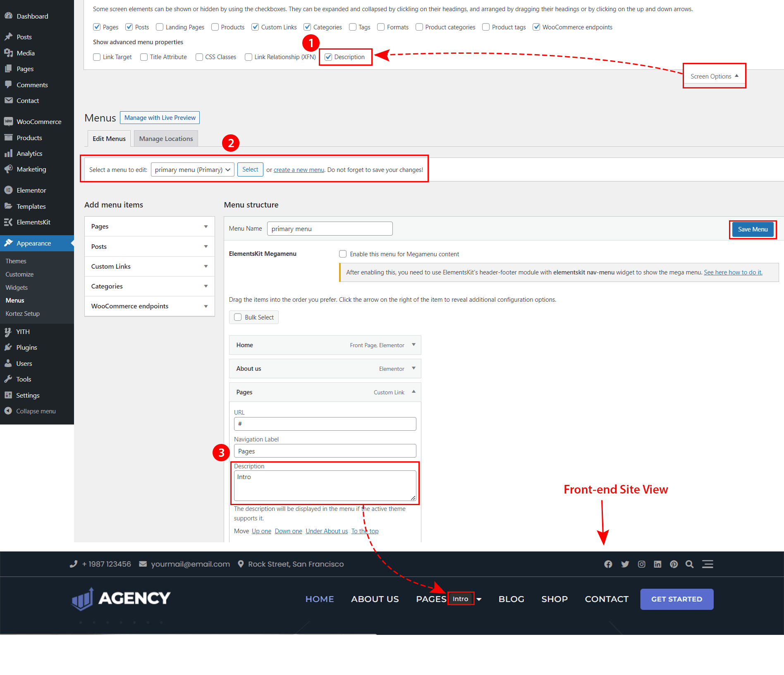Open the Analytics bar chart icon
The image size is (784, 675).
pos(8,153)
